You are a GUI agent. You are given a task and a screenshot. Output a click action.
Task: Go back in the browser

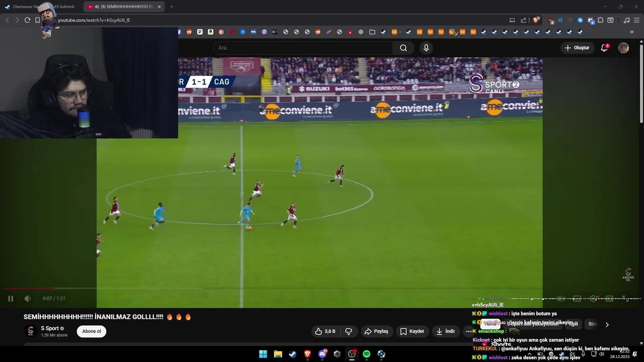click(x=7, y=20)
